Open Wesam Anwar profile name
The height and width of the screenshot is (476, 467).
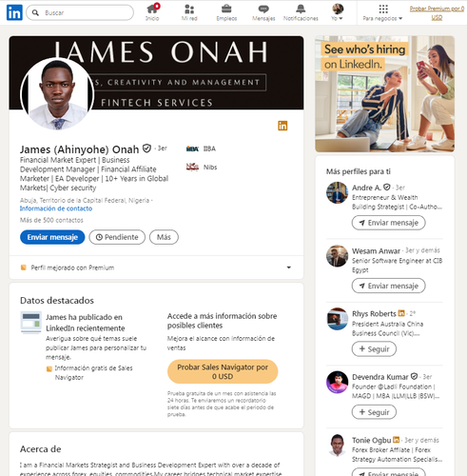tap(376, 251)
